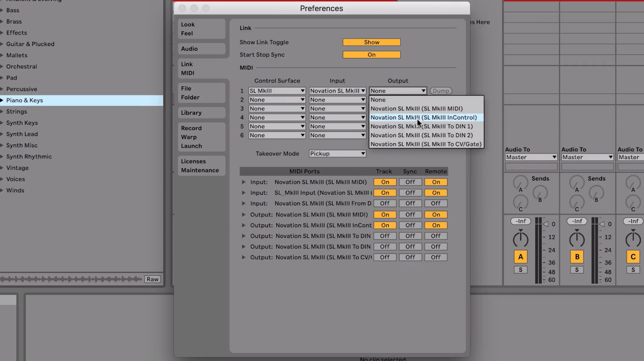The width and height of the screenshot is (644, 361).
Task: Select None from output dropdown
Action: coord(378,100)
